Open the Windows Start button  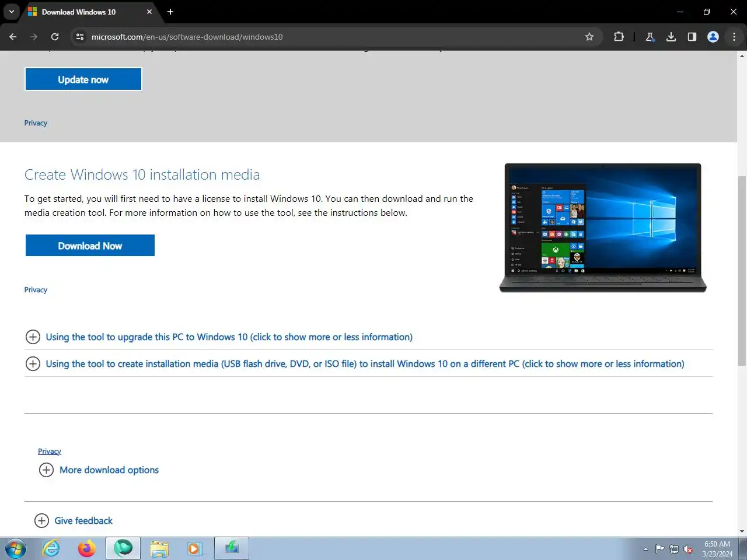click(15, 549)
